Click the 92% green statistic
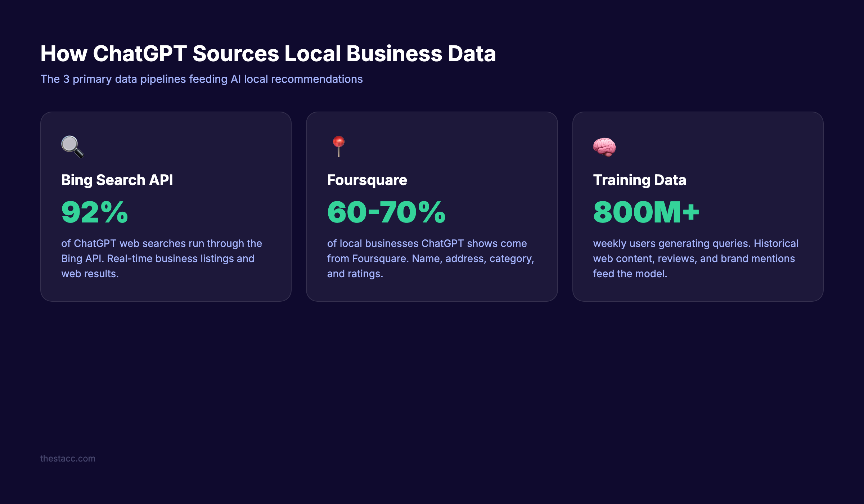 point(94,212)
